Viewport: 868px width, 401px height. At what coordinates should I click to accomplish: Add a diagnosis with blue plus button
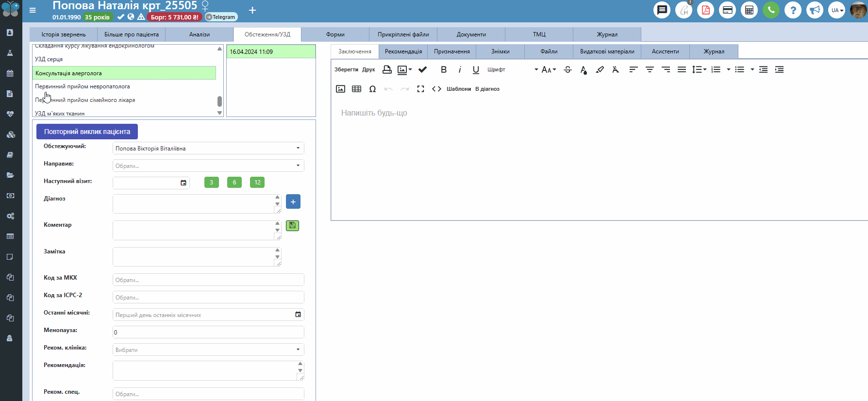point(293,201)
